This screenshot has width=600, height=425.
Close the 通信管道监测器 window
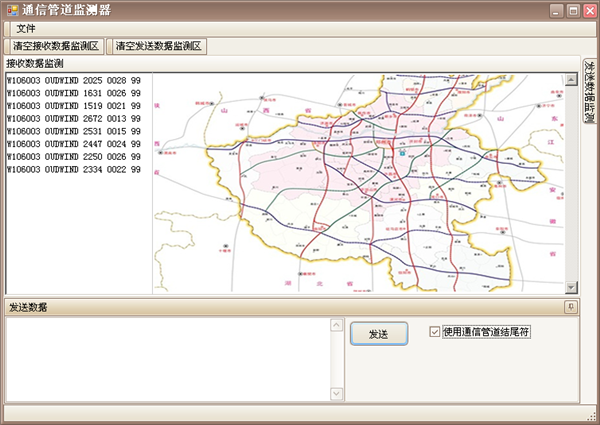[589, 10]
